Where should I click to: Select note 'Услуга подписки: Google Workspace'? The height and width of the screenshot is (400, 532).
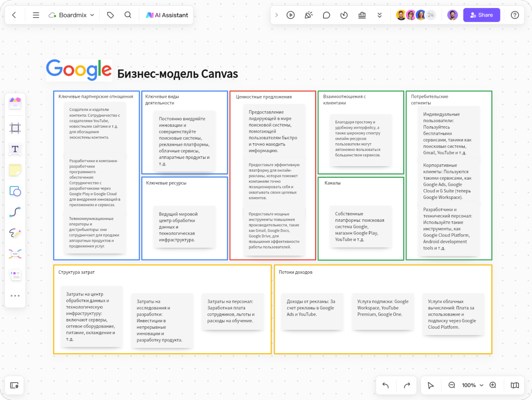pyautogui.click(x=383, y=312)
